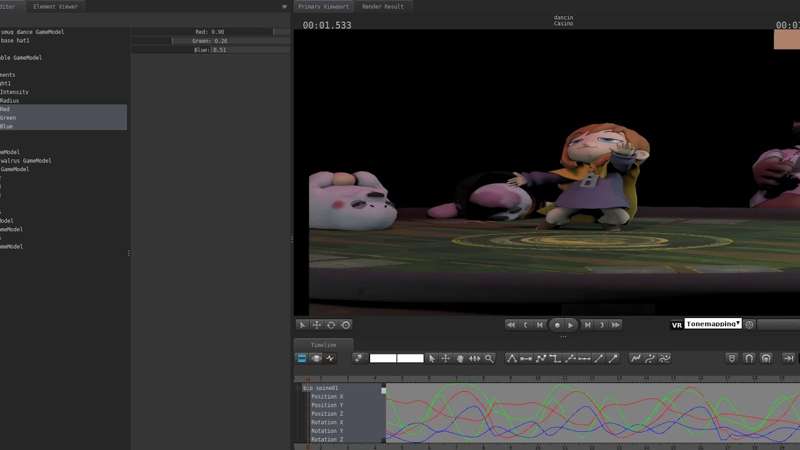The height and width of the screenshot is (450, 800).
Task: Open viewport settings gear beside Tonemapping
Action: [749, 324]
